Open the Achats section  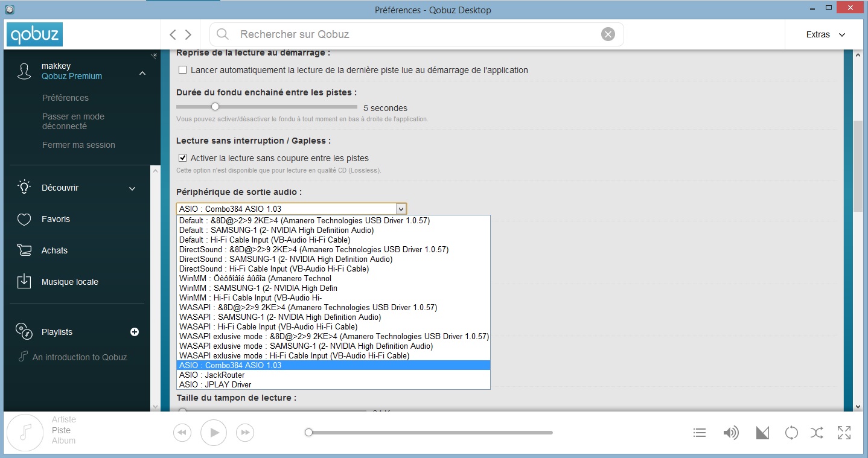pos(54,250)
